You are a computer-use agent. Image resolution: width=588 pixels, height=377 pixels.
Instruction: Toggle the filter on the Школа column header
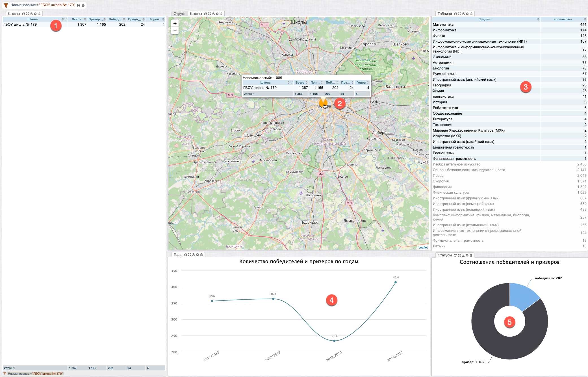coord(66,19)
